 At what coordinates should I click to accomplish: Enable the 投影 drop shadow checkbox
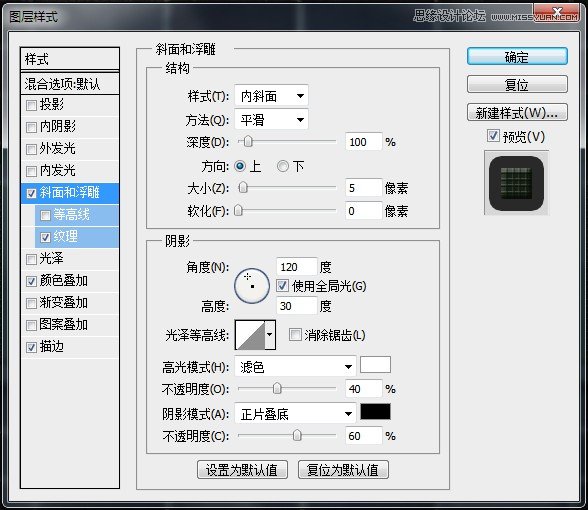pos(32,105)
